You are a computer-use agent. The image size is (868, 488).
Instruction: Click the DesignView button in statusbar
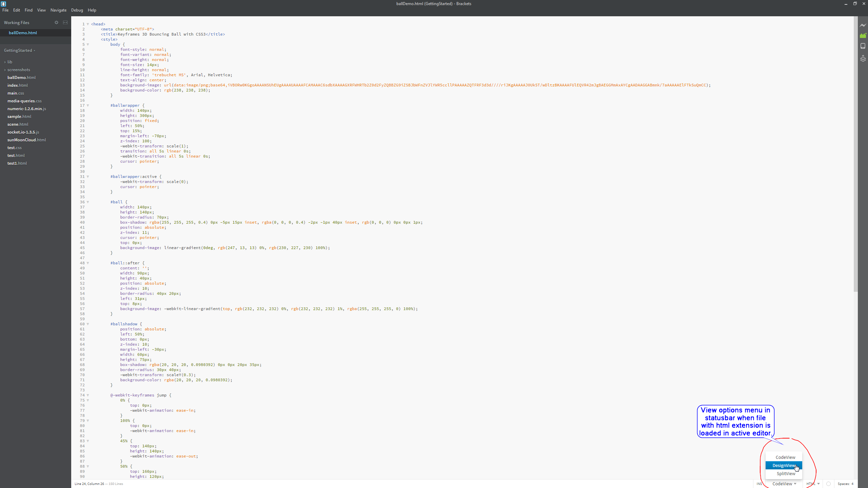coord(783,465)
